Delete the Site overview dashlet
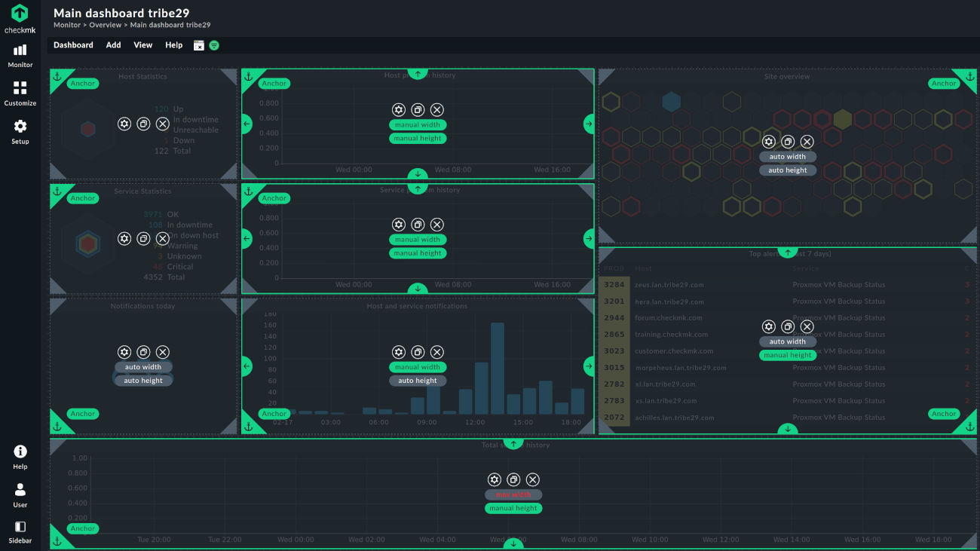Viewport: 980px width, 551px height. [x=807, y=142]
